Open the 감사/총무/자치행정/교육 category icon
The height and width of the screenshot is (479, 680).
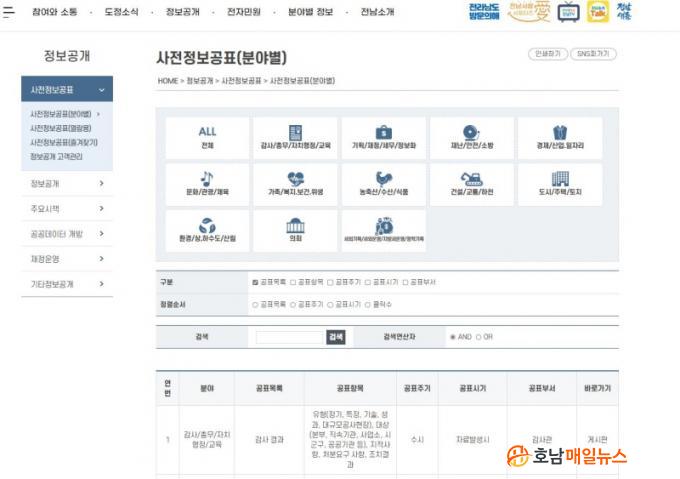295,138
